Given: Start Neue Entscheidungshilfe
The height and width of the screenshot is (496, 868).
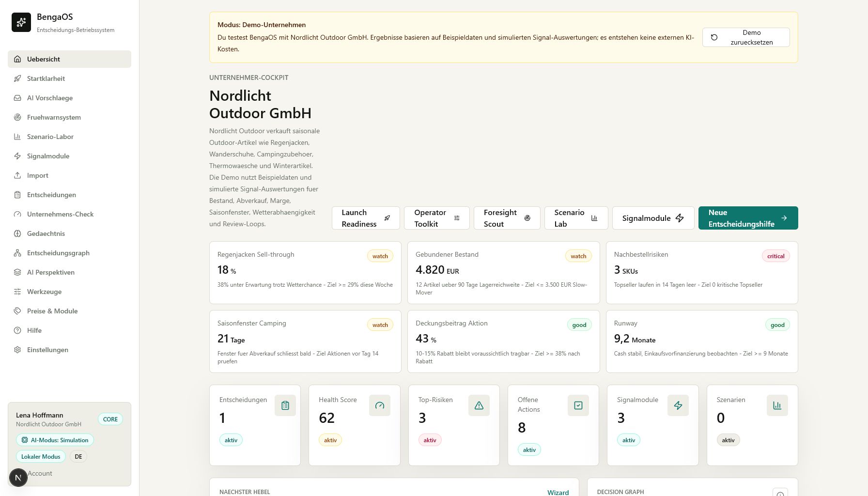Looking at the screenshot, I should coord(748,218).
